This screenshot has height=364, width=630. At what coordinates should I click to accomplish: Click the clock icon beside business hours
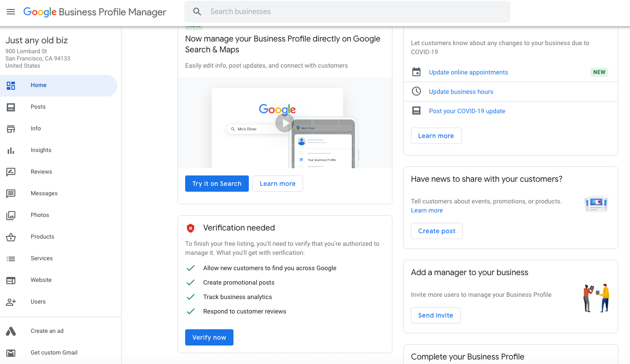point(416,92)
